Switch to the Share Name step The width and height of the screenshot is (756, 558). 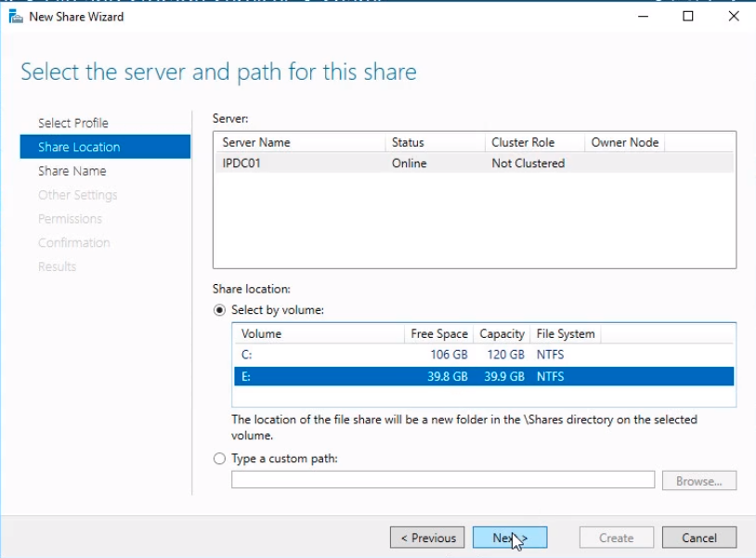point(72,171)
